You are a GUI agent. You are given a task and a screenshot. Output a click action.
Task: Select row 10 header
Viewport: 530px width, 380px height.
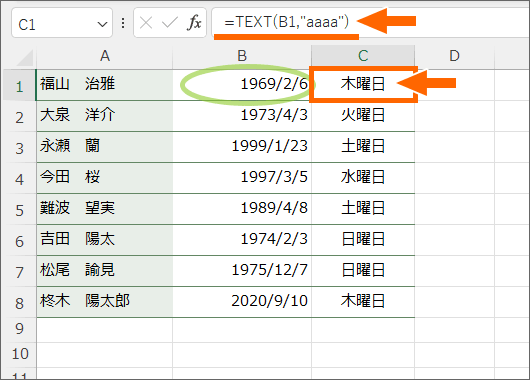tap(19, 355)
